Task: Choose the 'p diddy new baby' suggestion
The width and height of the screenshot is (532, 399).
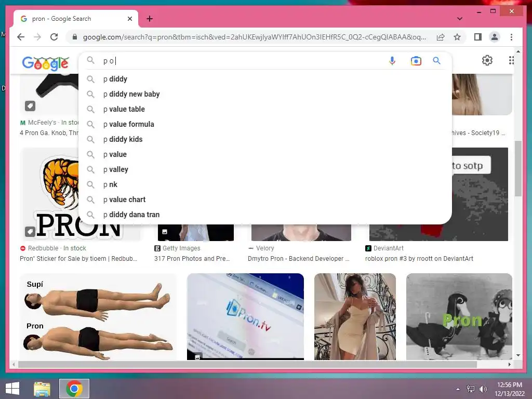Action: coord(264,94)
